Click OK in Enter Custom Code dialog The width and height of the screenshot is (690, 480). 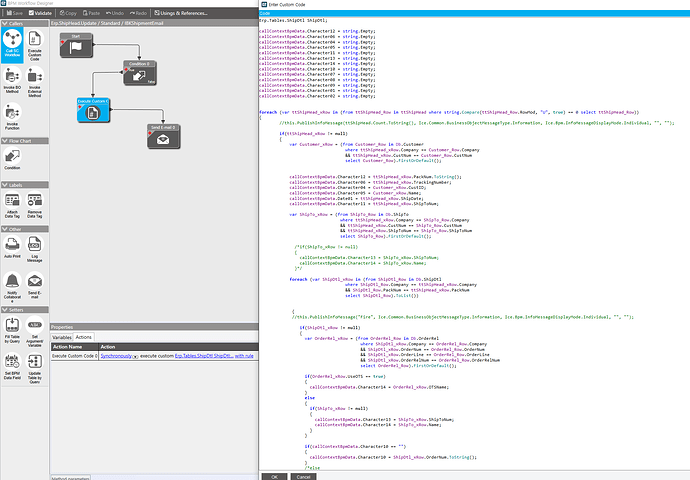(275, 476)
